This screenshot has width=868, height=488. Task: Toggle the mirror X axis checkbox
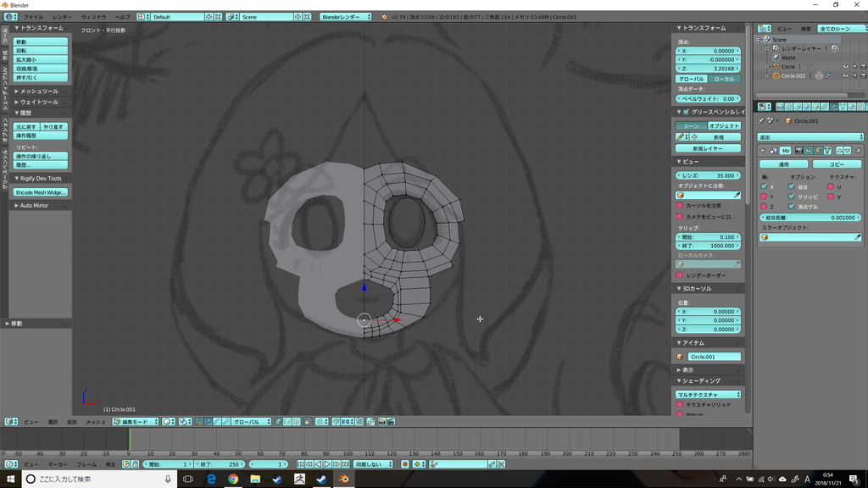coord(764,186)
